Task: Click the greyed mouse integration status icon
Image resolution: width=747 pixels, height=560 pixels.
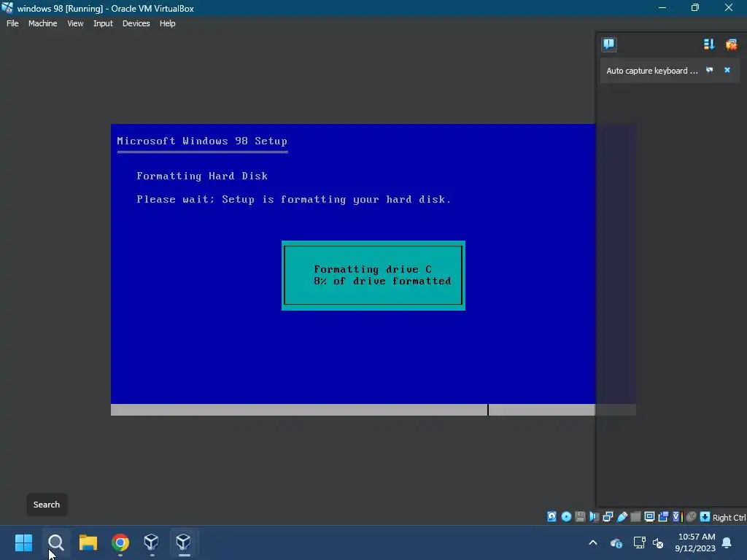Action: click(692, 517)
